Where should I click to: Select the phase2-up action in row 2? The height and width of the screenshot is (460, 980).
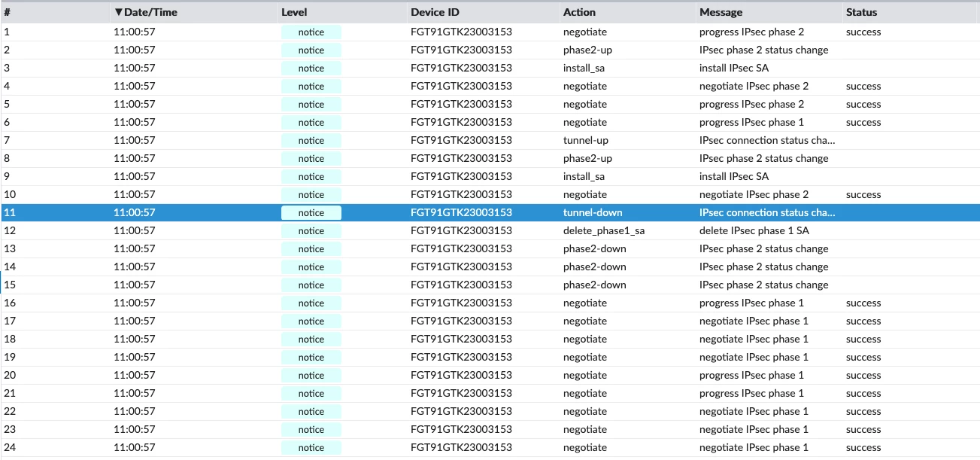(x=587, y=50)
